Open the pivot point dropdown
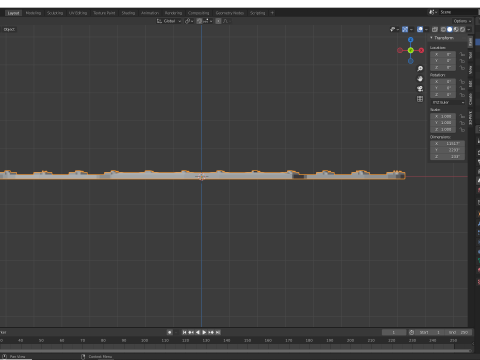Viewport: 480px width, 360px height. (189, 21)
